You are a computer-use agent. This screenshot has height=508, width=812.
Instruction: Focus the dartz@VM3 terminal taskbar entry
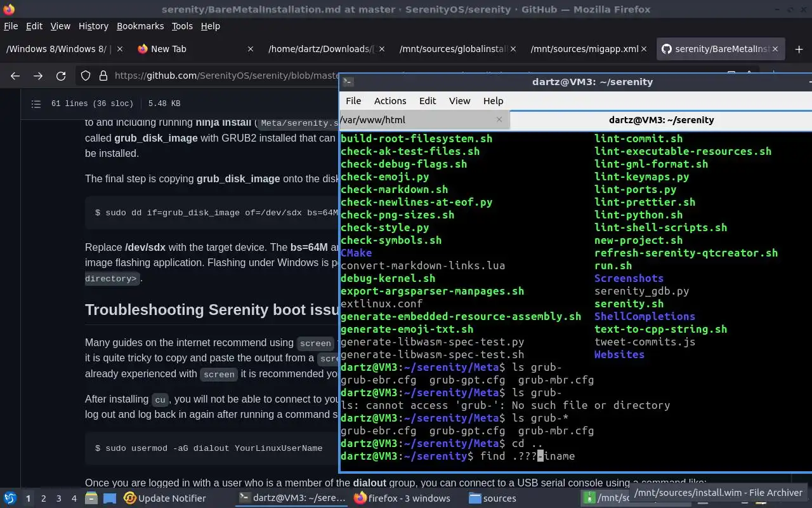click(x=292, y=498)
